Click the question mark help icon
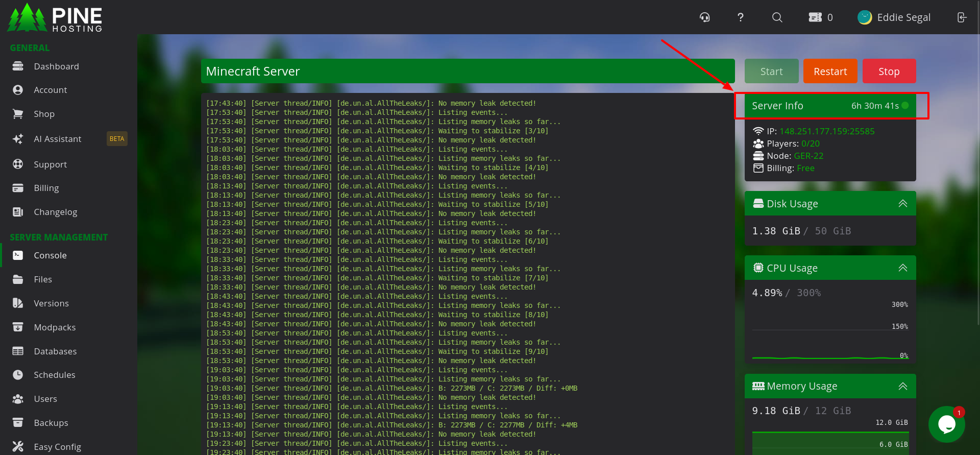This screenshot has height=455, width=980. pos(740,17)
